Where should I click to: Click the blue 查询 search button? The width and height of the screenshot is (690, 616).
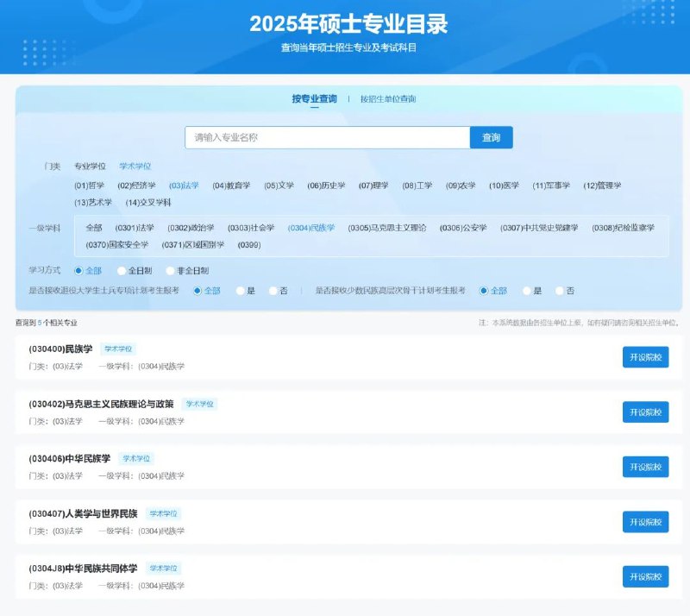(x=492, y=137)
